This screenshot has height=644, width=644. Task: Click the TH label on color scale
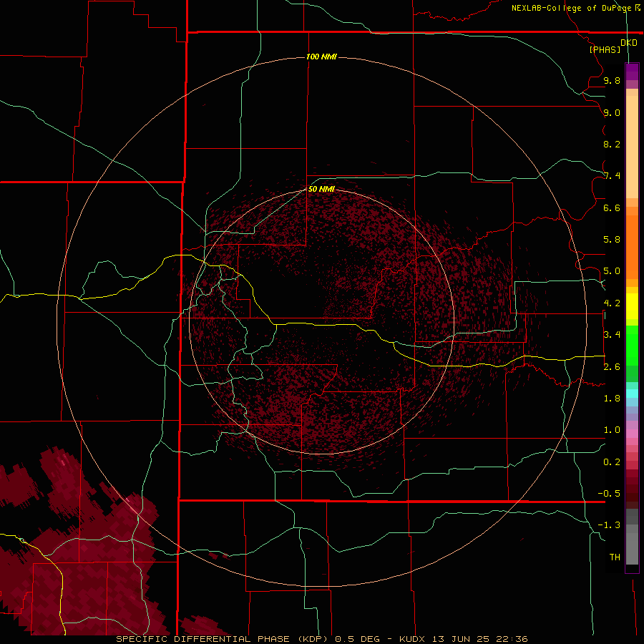pos(615,557)
